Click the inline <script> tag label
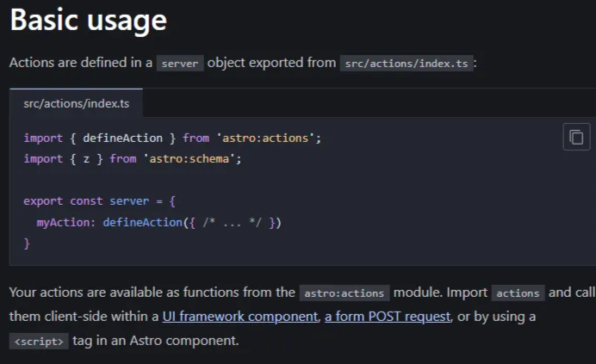The width and height of the screenshot is (596, 364). (39, 341)
